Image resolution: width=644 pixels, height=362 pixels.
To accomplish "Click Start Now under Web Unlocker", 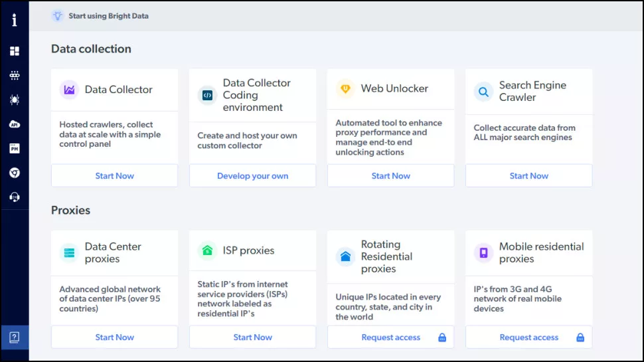I will point(390,176).
